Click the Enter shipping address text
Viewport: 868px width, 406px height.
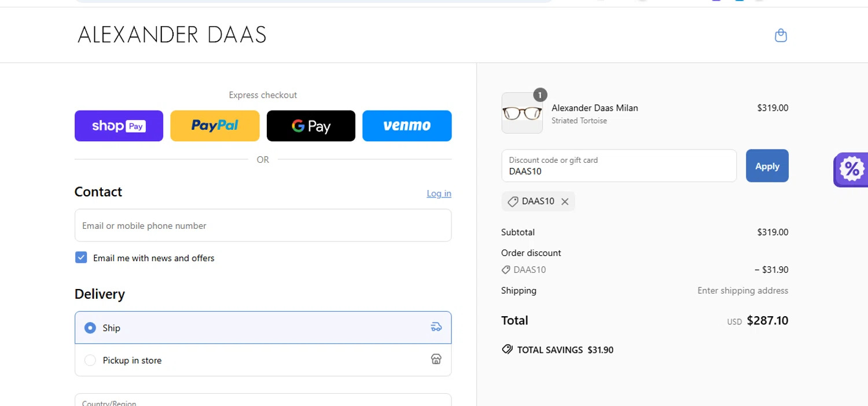pyautogui.click(x=743, y=291)
